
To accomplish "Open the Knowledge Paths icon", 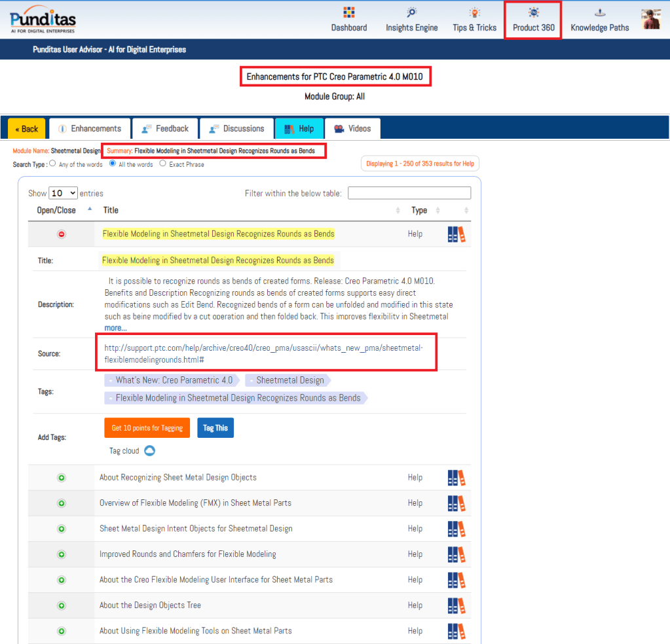I will 599,12.
